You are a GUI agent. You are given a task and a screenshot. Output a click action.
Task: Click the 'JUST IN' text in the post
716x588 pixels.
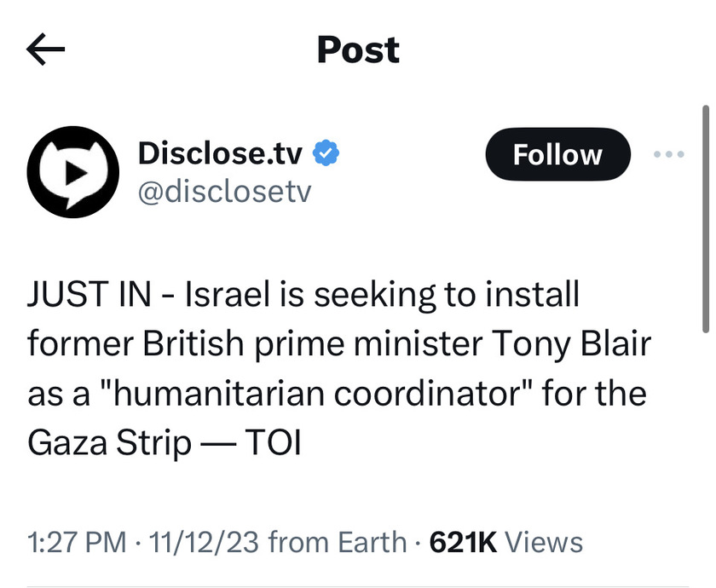[89, 294]
